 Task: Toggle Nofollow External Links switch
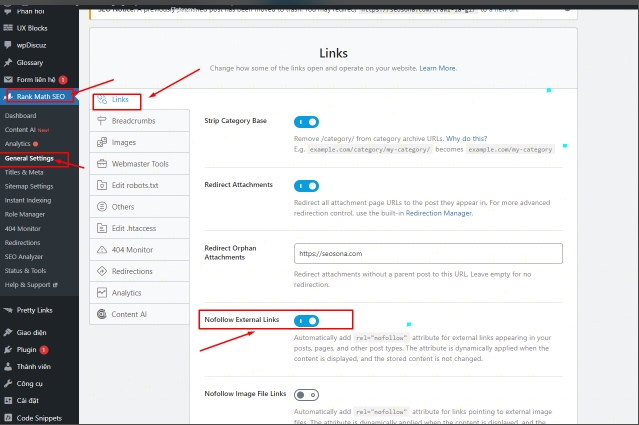pos(306,320)
